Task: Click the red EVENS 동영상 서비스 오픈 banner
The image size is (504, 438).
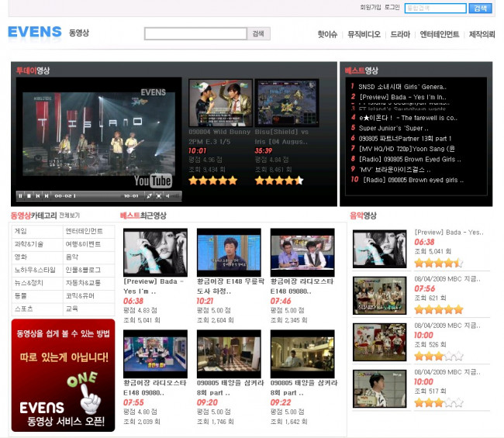Action: [x=63, y=375]
